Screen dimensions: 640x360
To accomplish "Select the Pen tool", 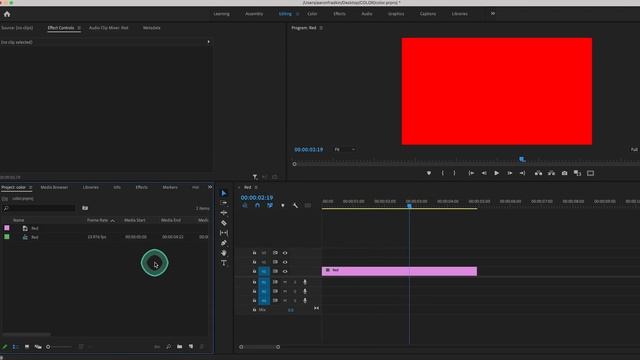I will 224,243.
